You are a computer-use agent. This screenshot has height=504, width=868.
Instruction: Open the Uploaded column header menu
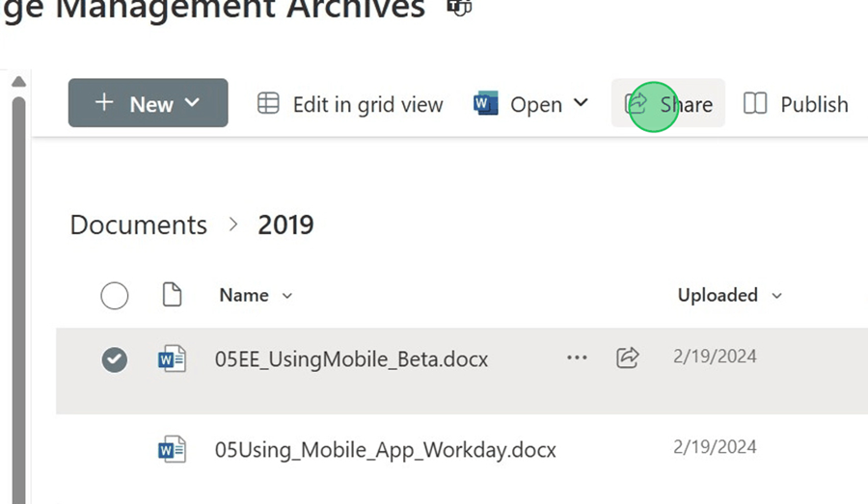pyautogui.click(x=729, y=295)
